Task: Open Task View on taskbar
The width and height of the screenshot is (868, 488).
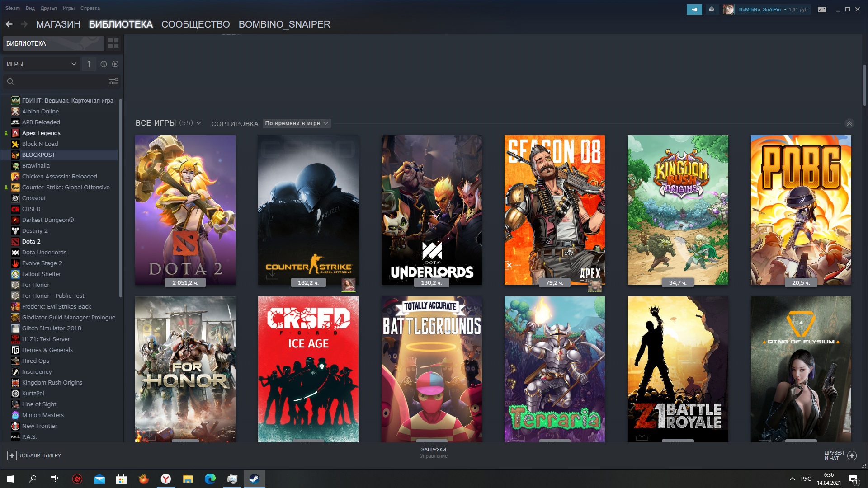Action: (54, 479)
